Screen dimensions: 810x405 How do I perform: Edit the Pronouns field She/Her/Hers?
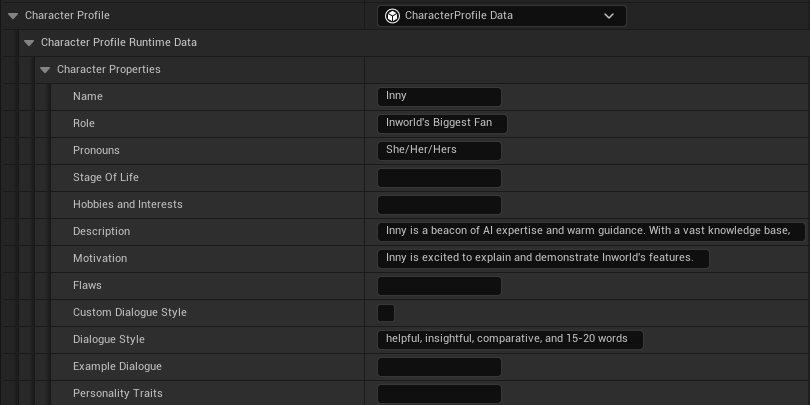439,151
